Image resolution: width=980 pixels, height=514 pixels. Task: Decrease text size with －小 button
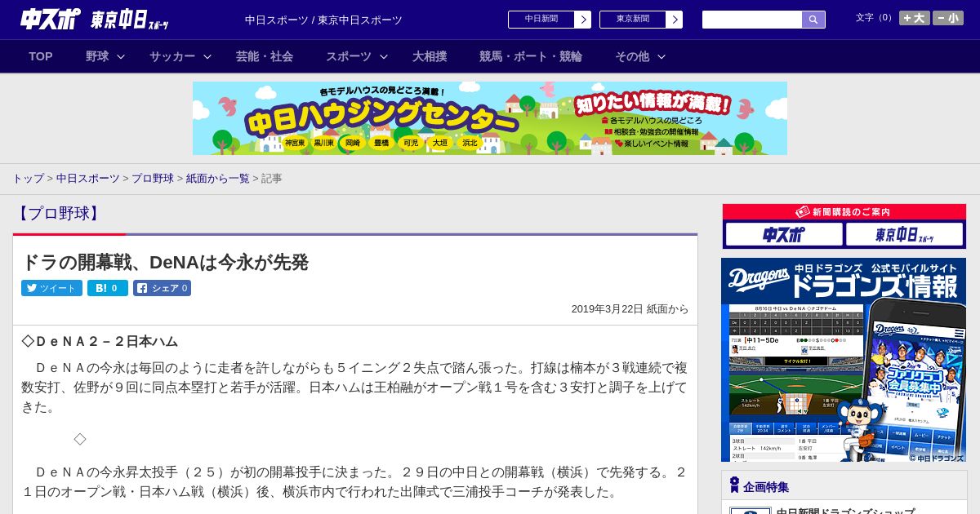[x=948, y=18]
